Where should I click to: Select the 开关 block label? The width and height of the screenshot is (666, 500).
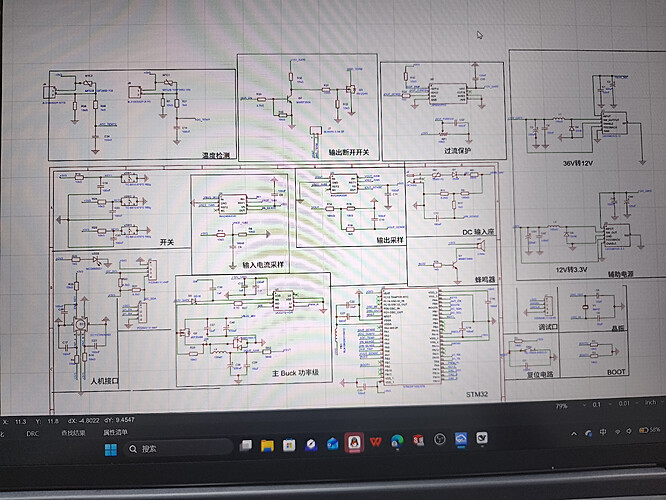(167, 242)
